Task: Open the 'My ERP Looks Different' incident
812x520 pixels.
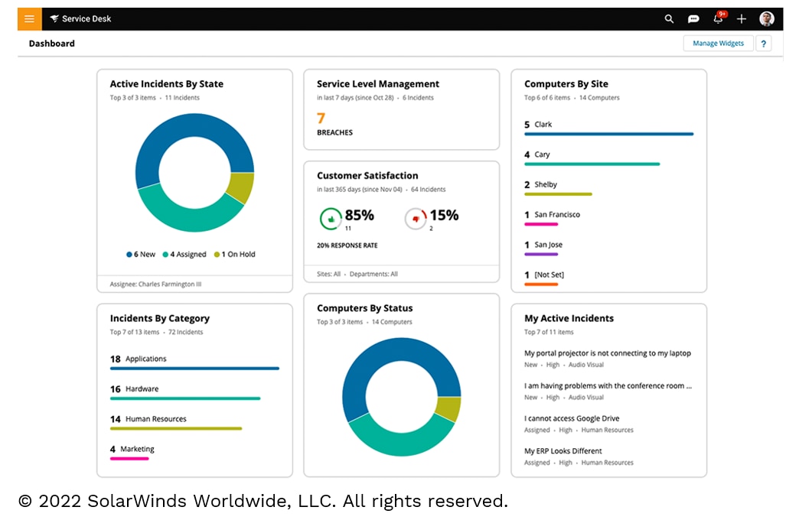Action: tap(563, 451)
